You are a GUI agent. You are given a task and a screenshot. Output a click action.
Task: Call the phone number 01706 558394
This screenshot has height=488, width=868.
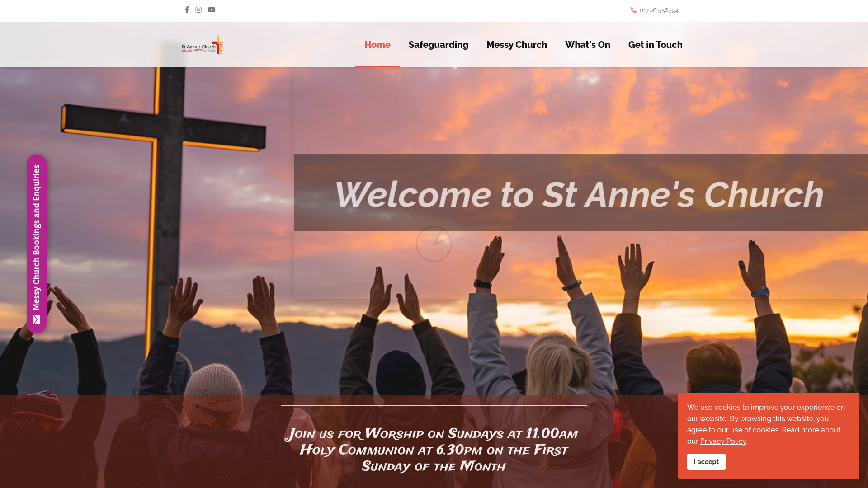659,10
